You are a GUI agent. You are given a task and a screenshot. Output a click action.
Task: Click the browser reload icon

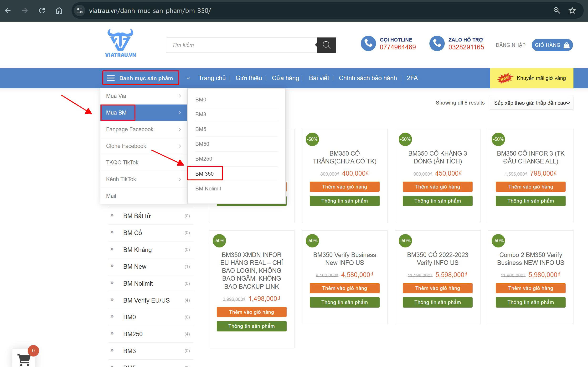pyautogui.click(x=42, y=10)
